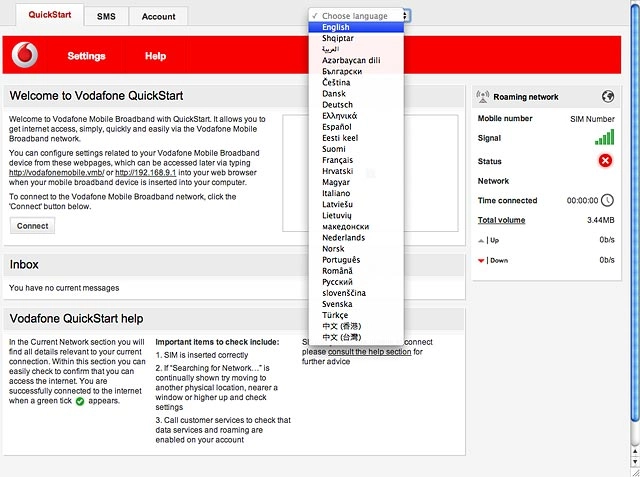
Task: Select the Arabic language option
Action: tap(356, 49)
